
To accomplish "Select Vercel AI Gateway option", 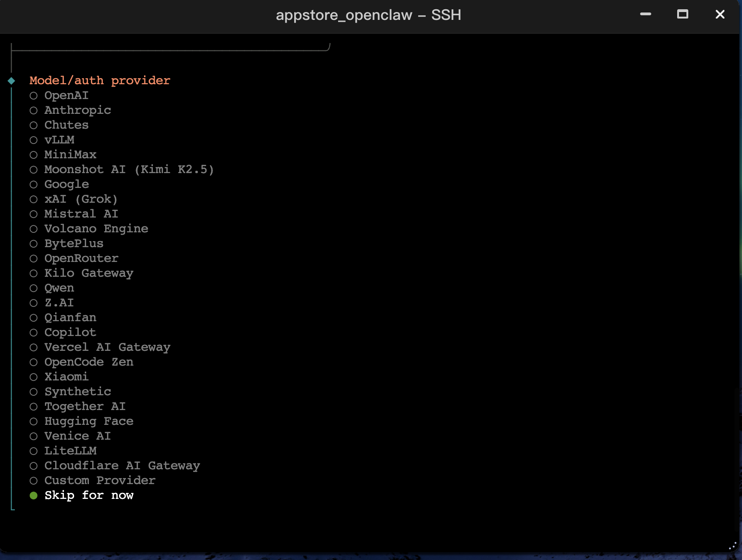I will (x=107, y=347).
